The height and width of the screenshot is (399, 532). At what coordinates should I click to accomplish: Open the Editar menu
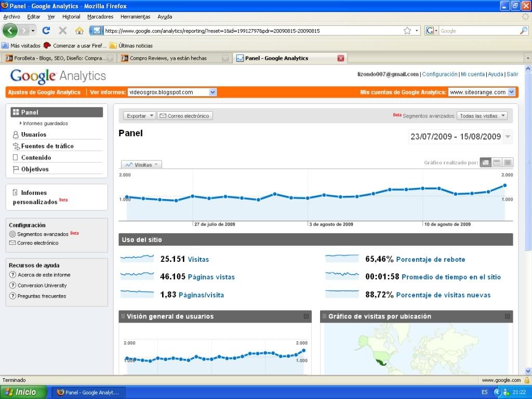34,17
